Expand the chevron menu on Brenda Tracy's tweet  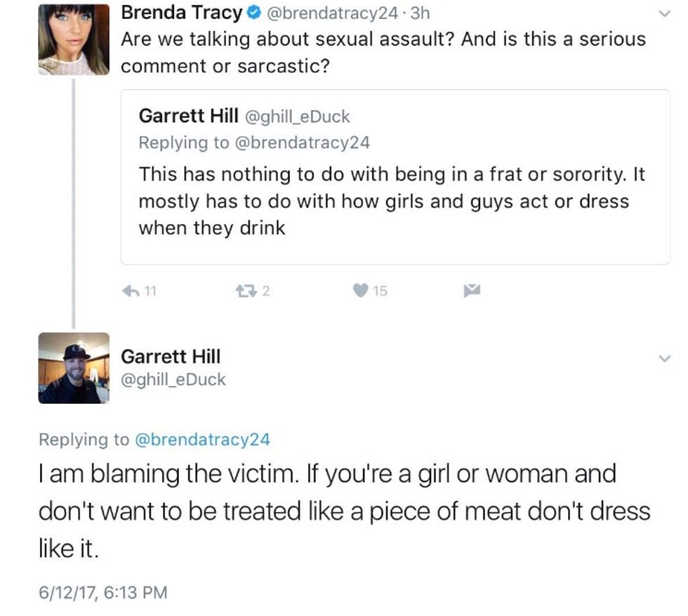(x=664, y=13)
